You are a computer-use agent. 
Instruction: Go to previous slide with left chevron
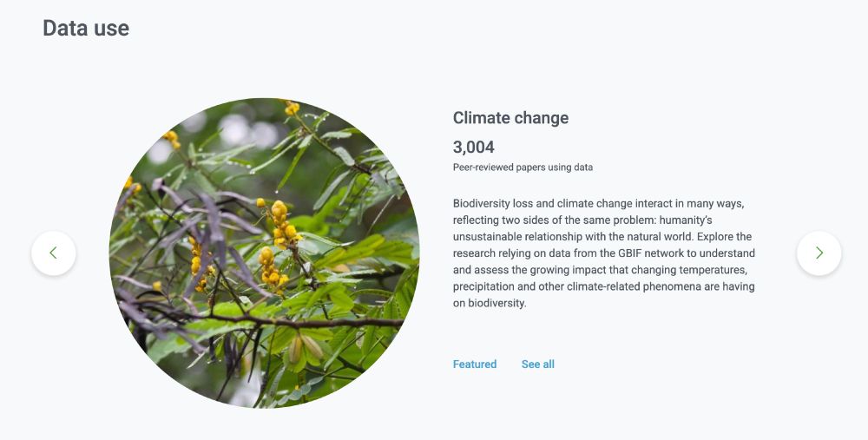(x=54, y=253)
